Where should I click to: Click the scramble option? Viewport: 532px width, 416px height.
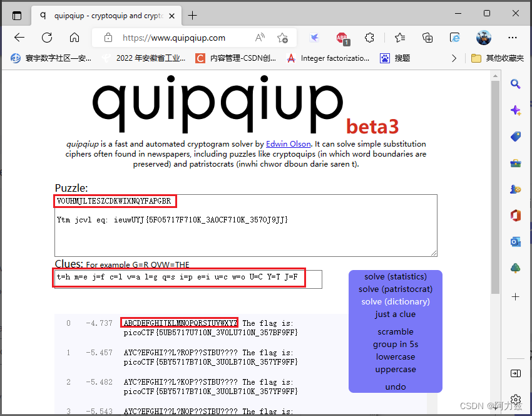[x=396, y=332]
